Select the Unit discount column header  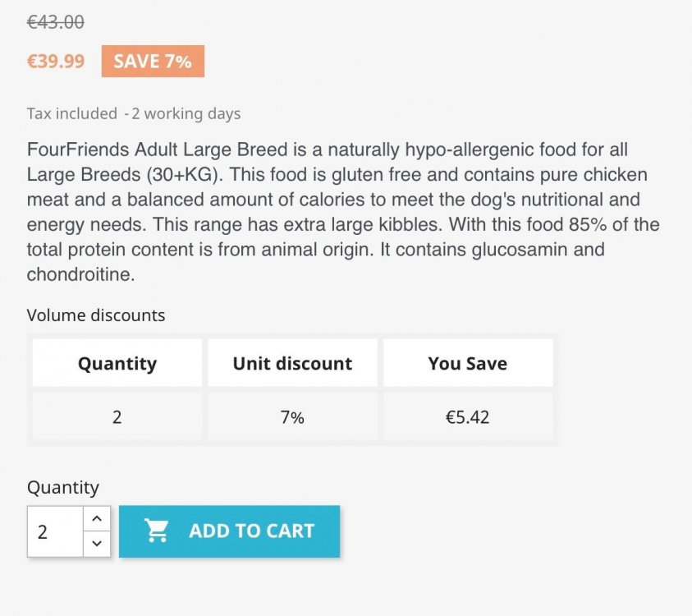292,363
